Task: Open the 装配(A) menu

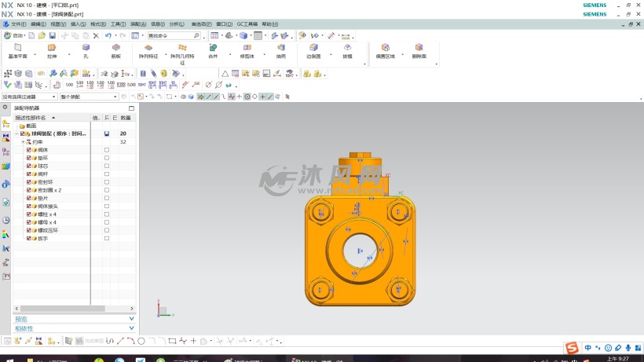Action: tap(138, 24)
